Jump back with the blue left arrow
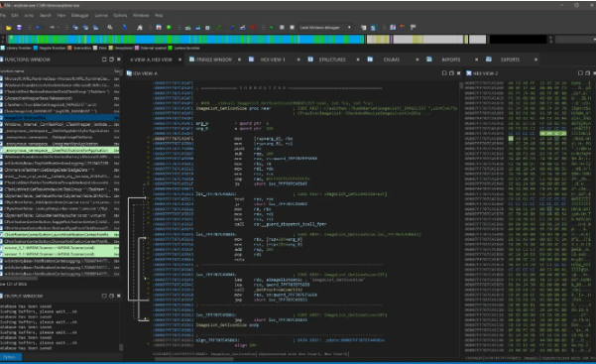The image size is (596, 364). click(x=38, y=28)
